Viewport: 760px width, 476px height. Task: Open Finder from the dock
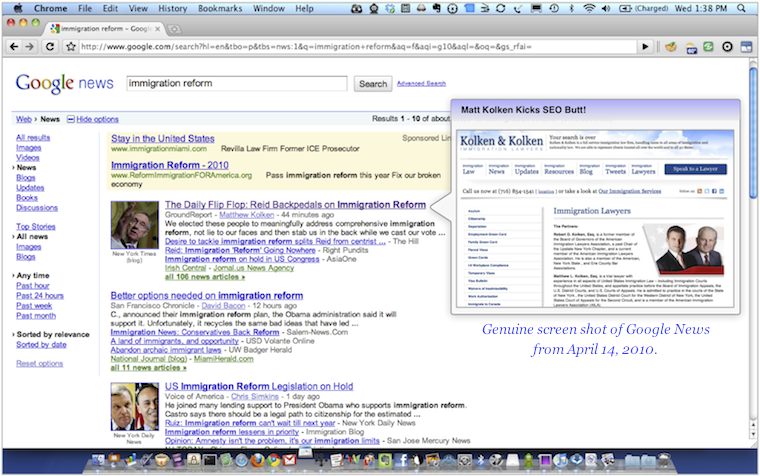point(98,460)
